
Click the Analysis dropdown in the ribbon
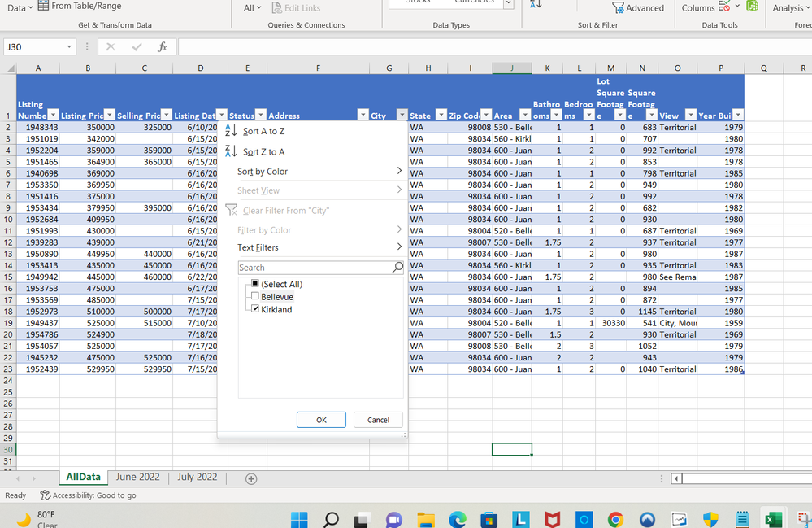[x=792, y=8]
